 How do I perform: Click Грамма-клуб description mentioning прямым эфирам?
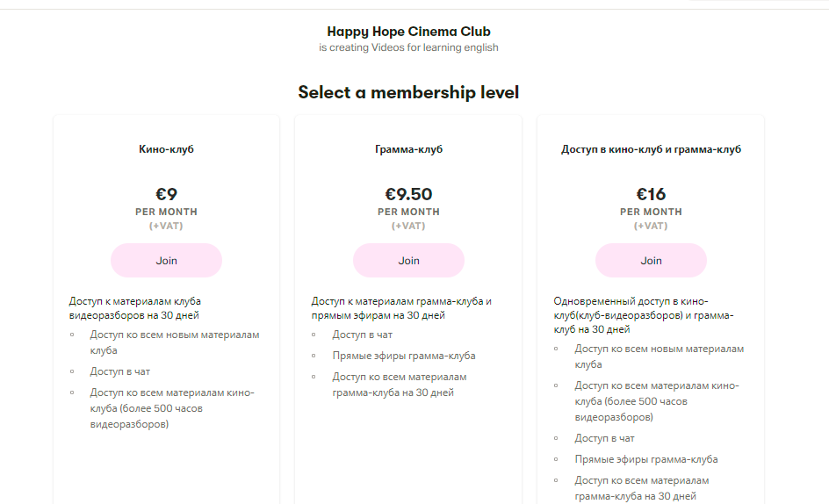pyautogui.click(x=401, y=308)
